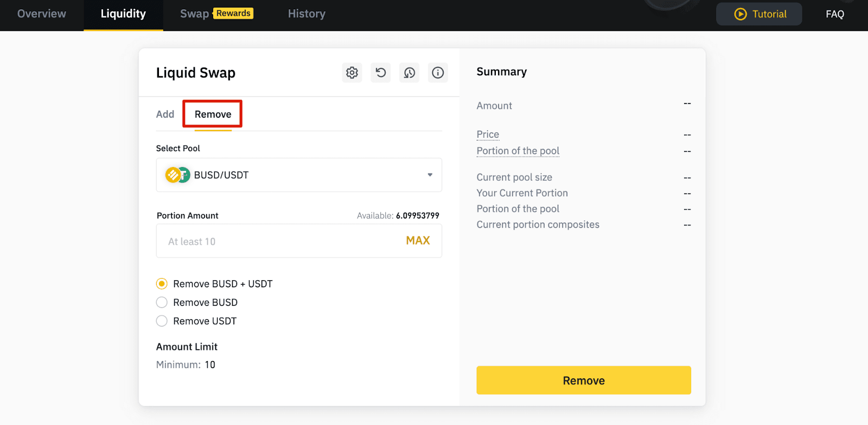The image size is (868, 425).
Task: Open the History tab
Action: click(x=307, y=14)
